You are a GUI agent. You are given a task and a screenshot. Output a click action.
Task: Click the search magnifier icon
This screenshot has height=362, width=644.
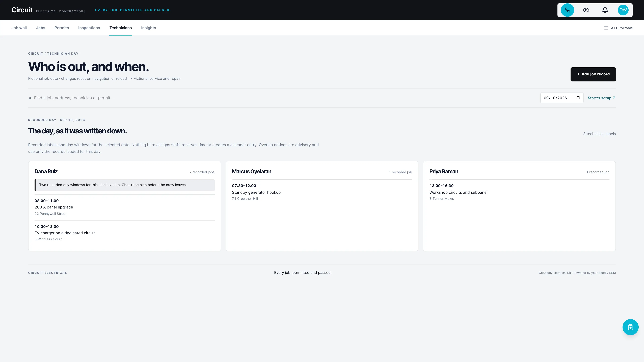[30, 98]
